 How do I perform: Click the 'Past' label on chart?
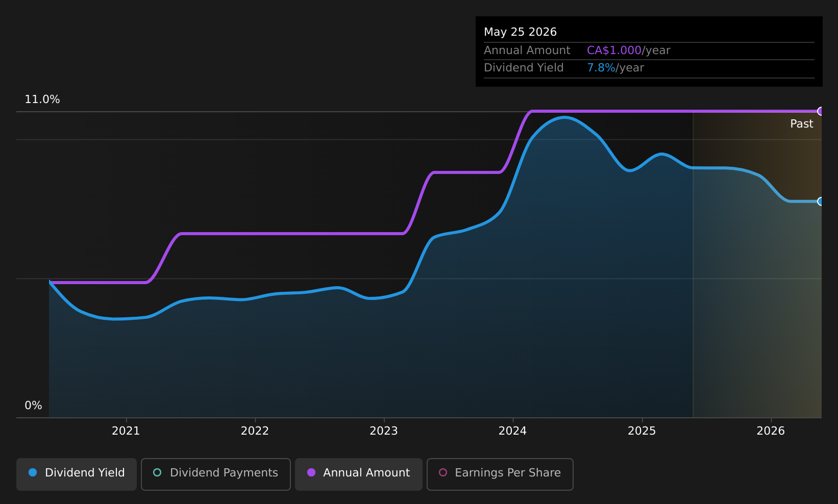tap(801, 124)
